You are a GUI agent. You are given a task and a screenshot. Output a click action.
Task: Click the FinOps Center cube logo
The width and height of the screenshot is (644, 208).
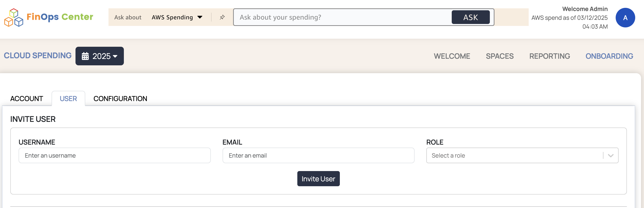point(13,17)
